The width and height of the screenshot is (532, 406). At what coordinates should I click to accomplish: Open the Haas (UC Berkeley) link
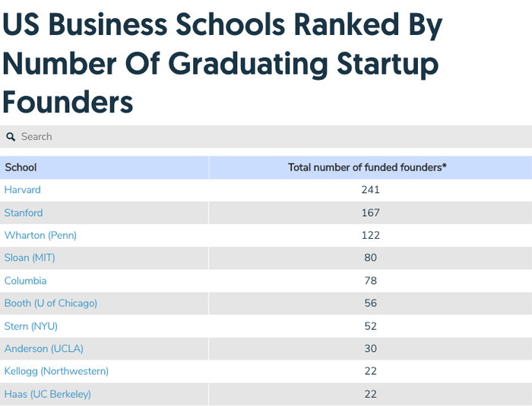[x=48, y=394]
